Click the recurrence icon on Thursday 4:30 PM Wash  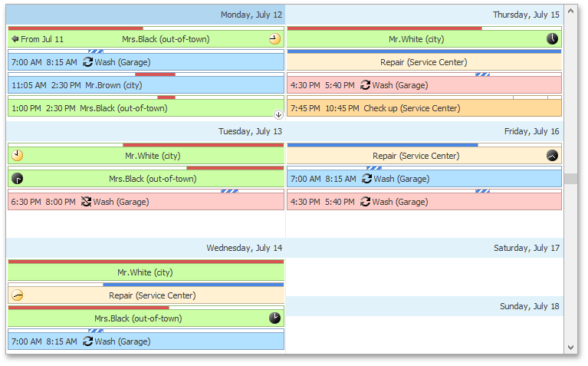[365, 85]
